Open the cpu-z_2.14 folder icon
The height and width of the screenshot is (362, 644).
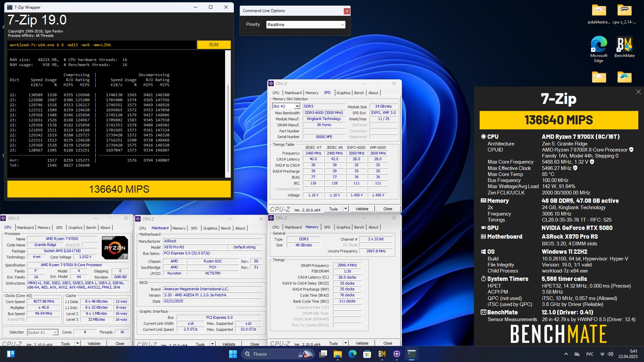pos(624,14)
